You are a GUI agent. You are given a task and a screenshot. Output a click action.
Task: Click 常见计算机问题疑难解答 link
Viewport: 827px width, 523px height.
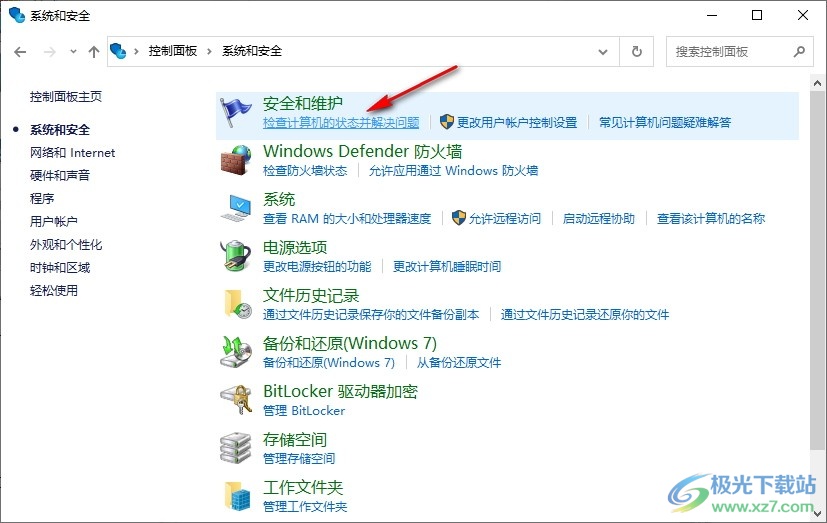point(665,123)
